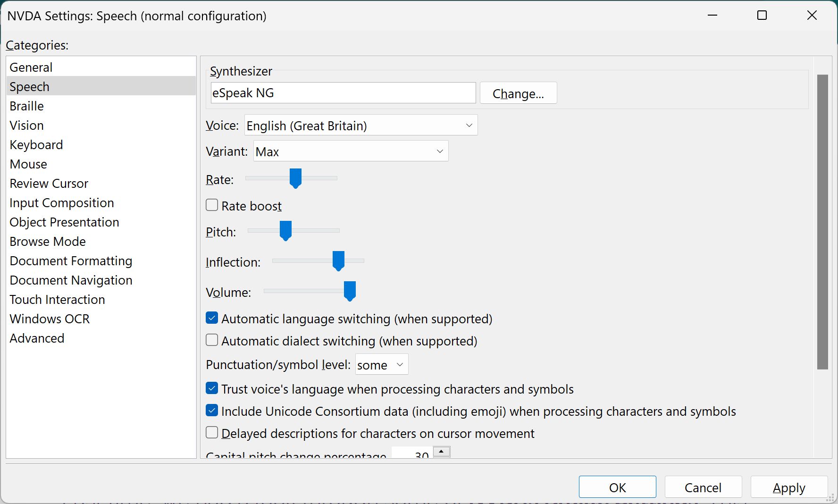This screenshot has width=838, height=504.
Task: Open Punctuation/symbol level dropdown
Action: click(381, 365)
